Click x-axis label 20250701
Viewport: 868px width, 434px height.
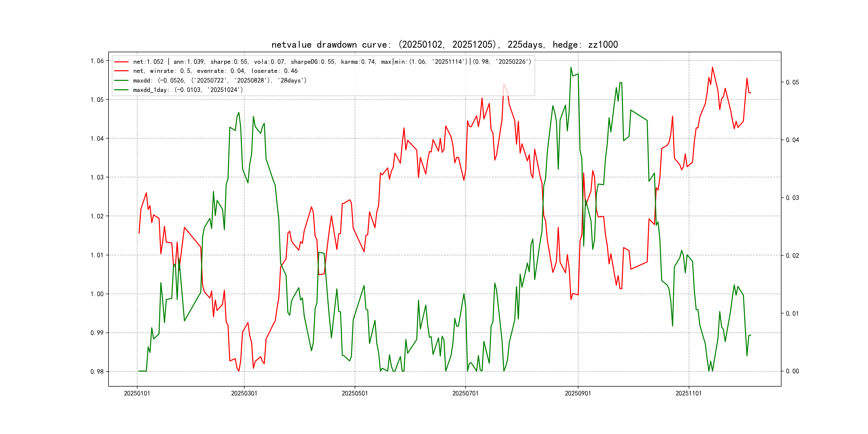[465, 394]
